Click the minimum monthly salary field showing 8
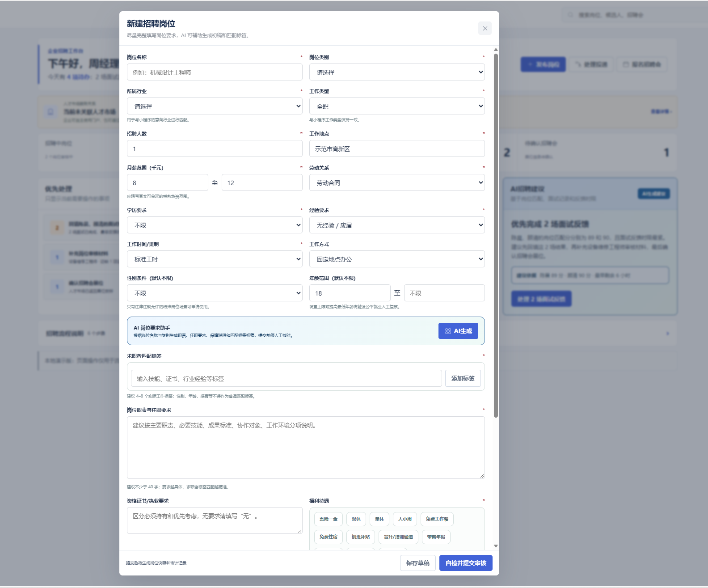The height and width of the screenshot is (588, 708). 168,182
